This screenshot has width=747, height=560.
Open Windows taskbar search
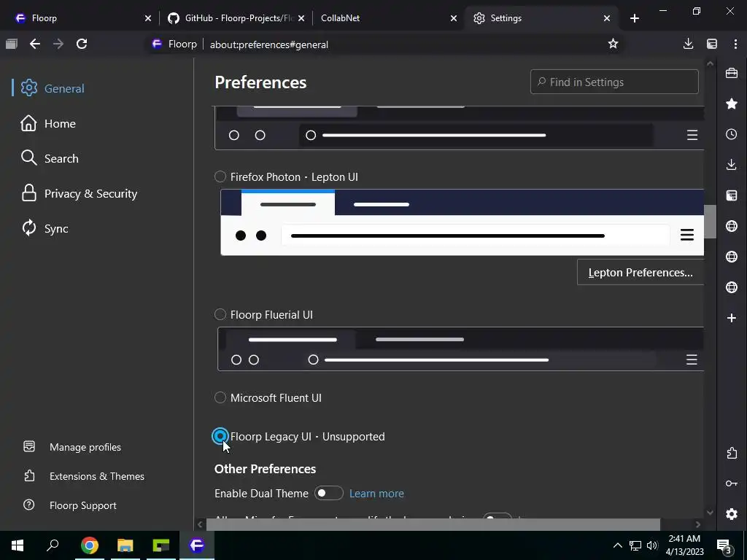53,545
